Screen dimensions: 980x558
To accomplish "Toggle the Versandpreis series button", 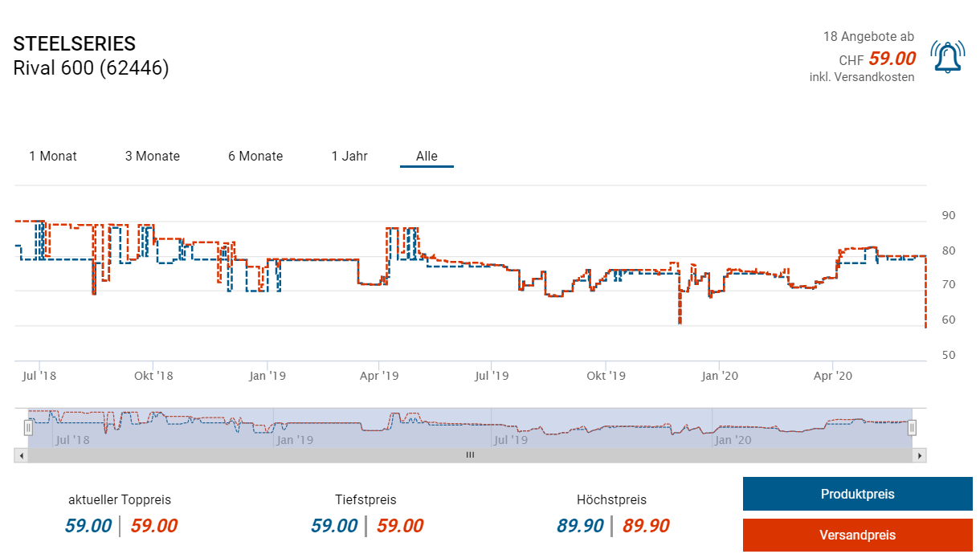I will pyautogui.click(x=857, y=535).
